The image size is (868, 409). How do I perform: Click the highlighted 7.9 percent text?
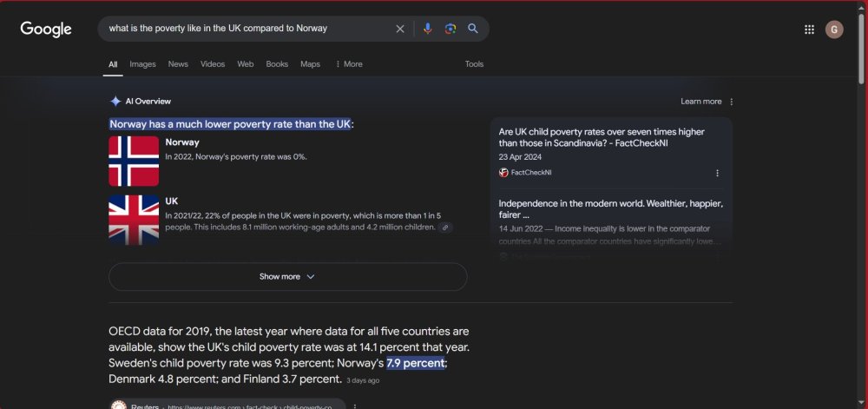coord(416,363)
